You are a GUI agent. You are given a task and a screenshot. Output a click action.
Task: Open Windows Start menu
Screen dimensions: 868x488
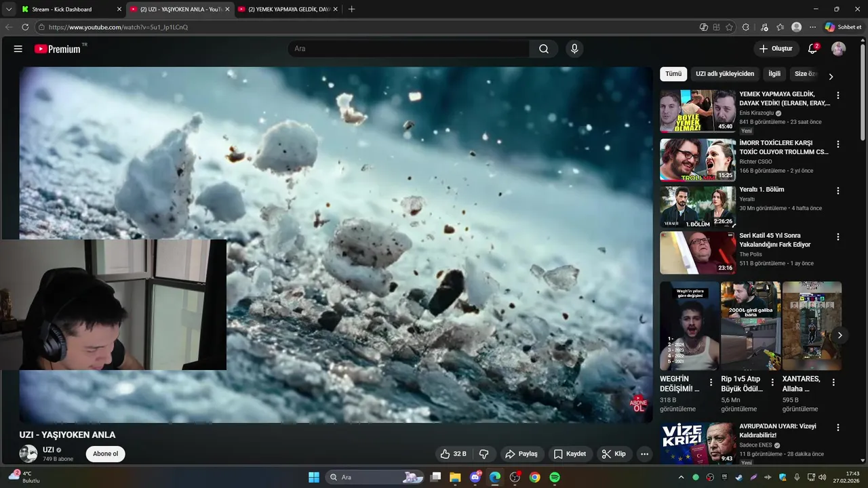[314, 477]
